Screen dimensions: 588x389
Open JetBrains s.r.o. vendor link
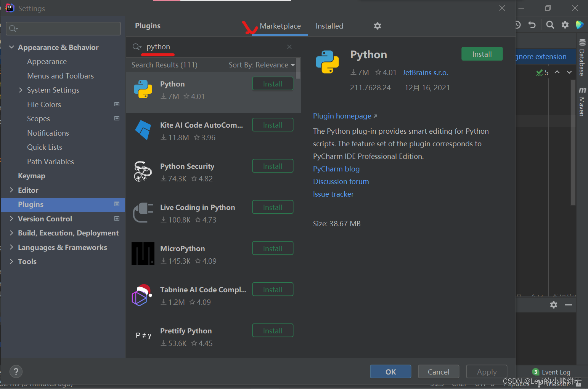click(x=425, y=72)
